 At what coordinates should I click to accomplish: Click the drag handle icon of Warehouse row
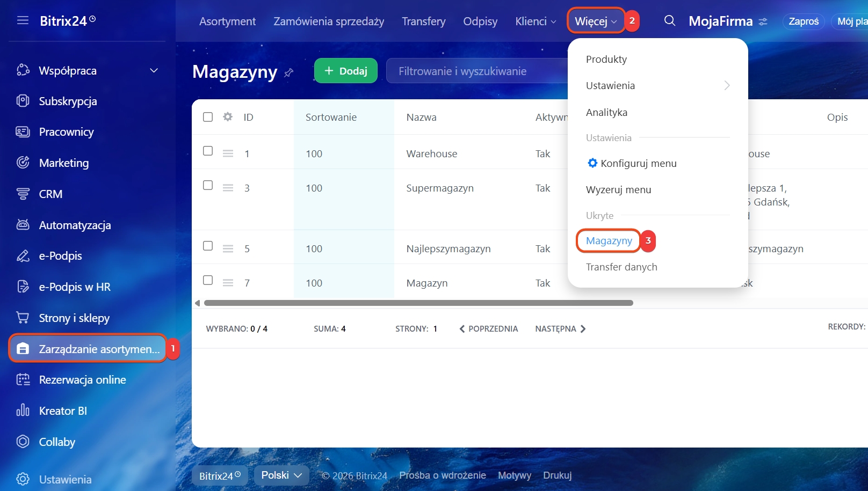(x=228, y=153)
